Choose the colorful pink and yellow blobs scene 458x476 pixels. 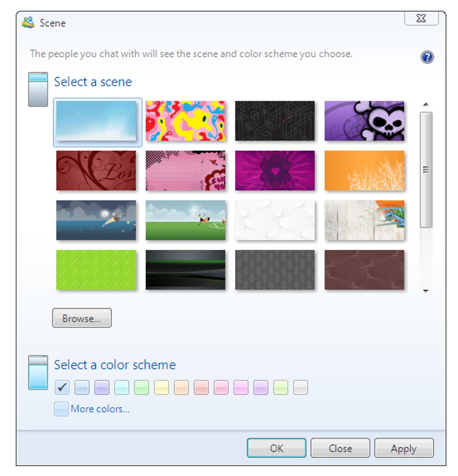tap(185, 121)
